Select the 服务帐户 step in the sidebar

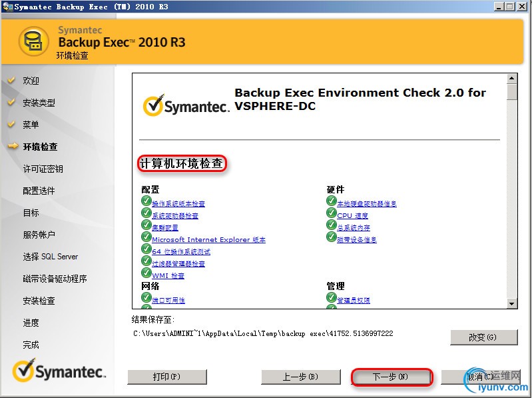click(x=39, y=235)
